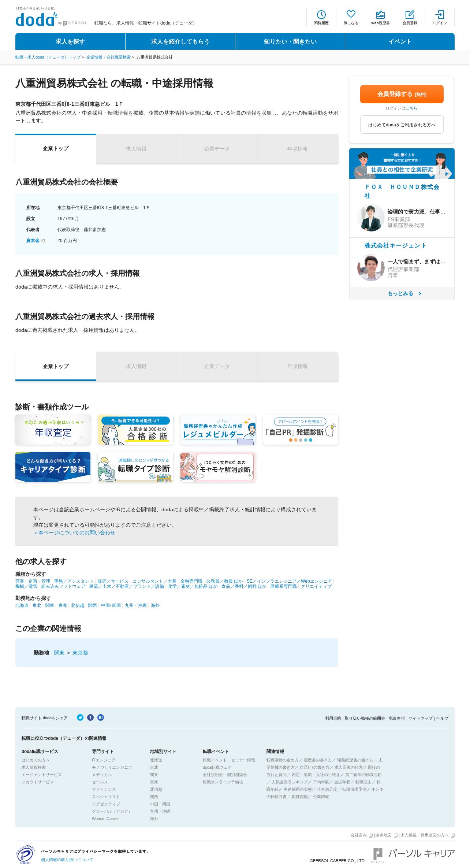Open the 年収査定 tool banner

pos(53,430)
